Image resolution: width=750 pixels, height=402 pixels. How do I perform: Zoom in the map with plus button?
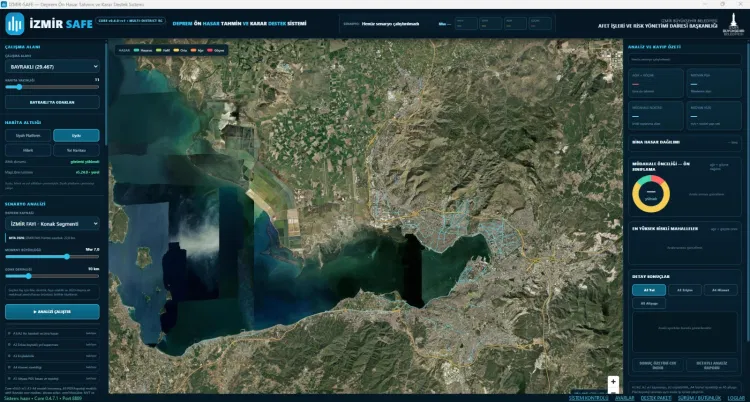click(x=613, y=381)
